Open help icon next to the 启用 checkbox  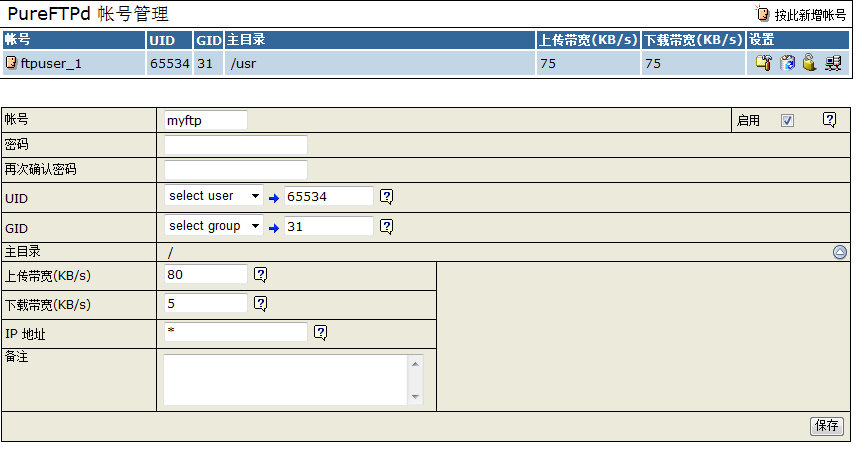(829, 120)
